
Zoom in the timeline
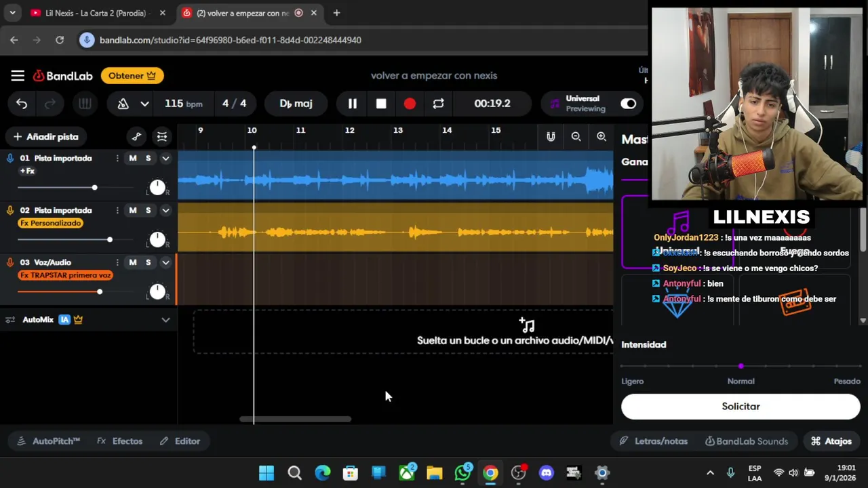(x=601, y=137)
